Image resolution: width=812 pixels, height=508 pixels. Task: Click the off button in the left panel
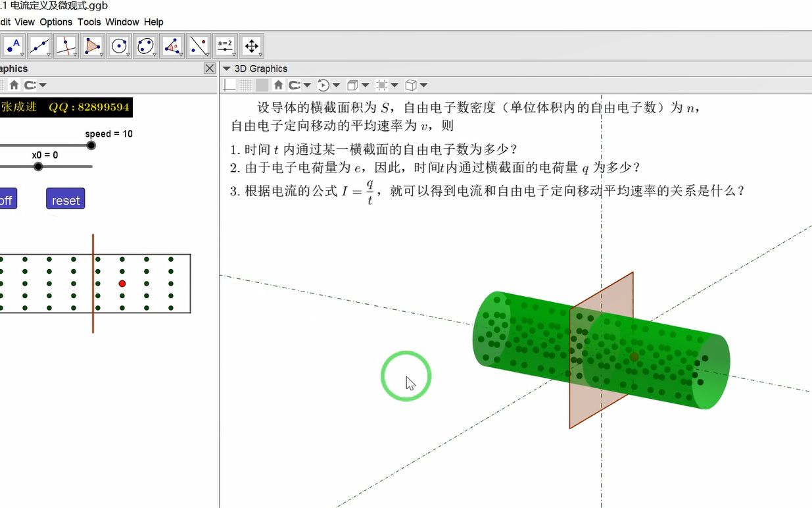click(x=7, y=199)
